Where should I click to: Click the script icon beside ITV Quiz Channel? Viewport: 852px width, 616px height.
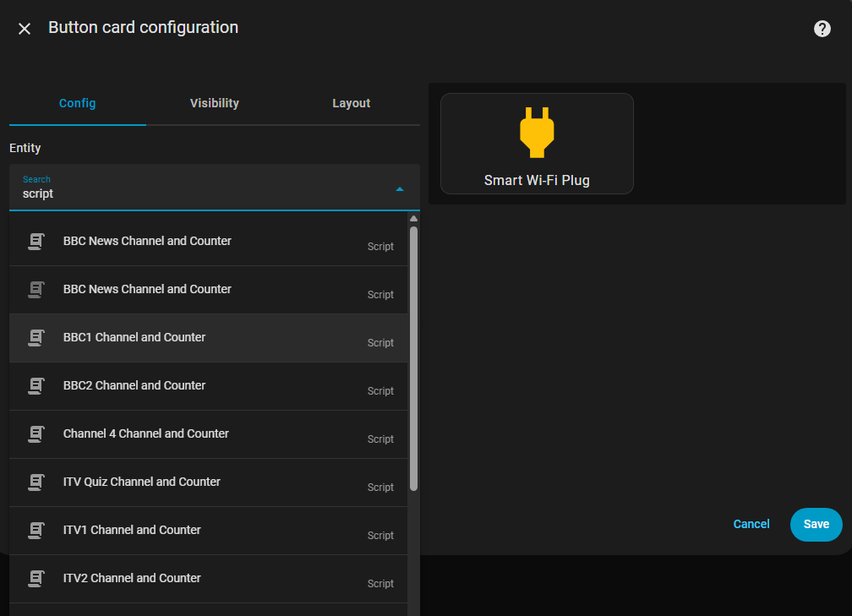click(36, 482)
